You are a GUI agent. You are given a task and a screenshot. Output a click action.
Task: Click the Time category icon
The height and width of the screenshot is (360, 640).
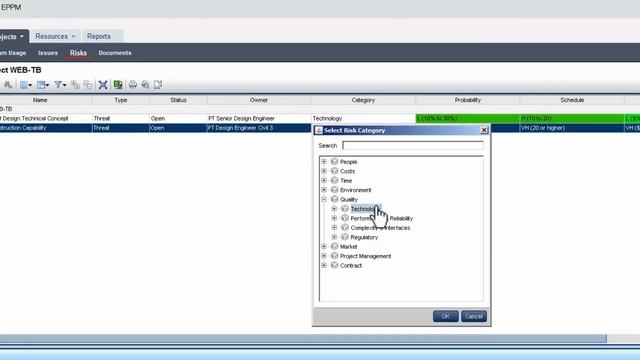334,180
